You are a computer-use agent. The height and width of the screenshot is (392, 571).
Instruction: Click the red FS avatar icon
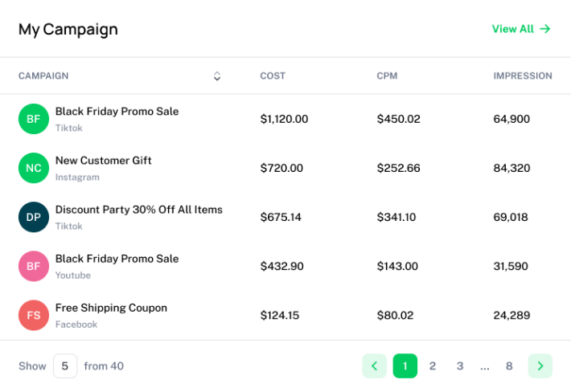tap(34, 315)
